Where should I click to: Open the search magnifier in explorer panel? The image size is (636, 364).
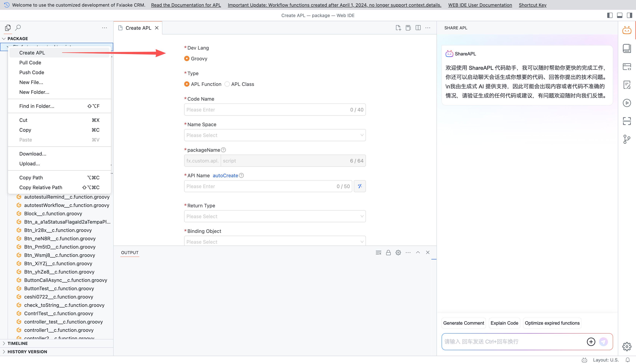coord(18,27)
